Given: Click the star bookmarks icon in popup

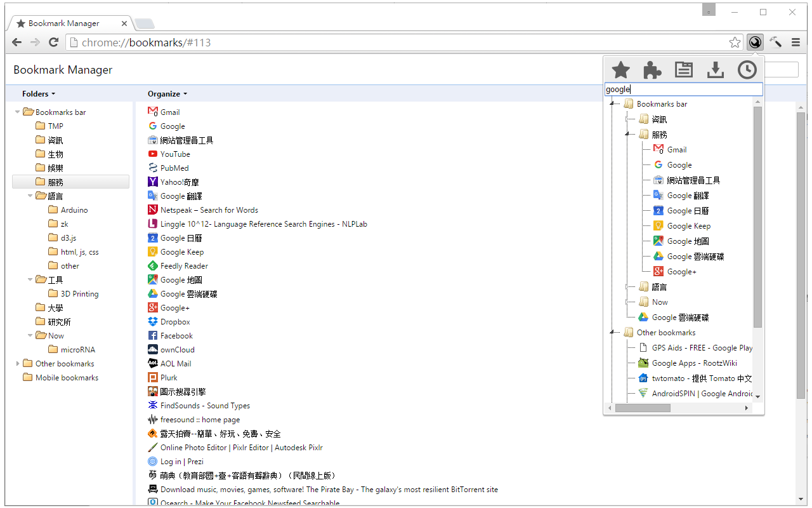Looking at the screenshot, I should (620, 70).
